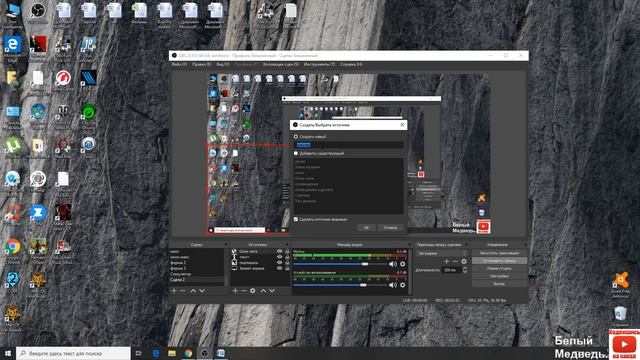
Task: Add a new source with plus icon
Action: click(235, 291)
